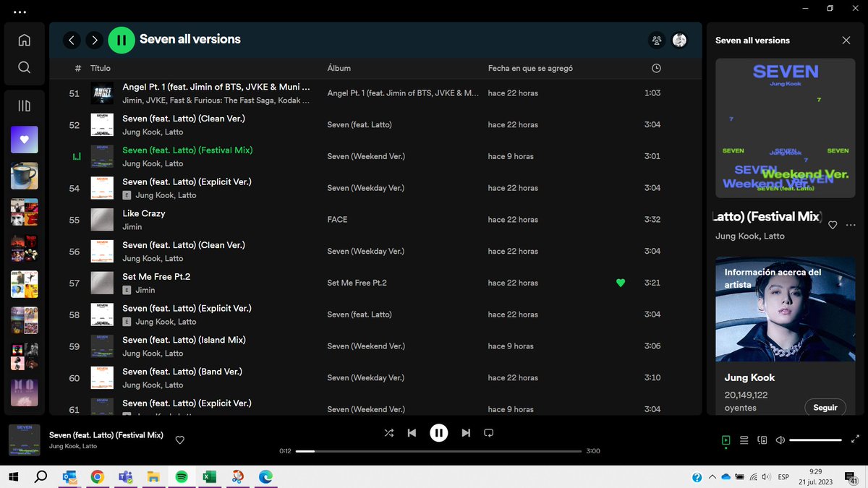
Task: Click the Like Crazy album cover thumbnail
Action: 102,220
